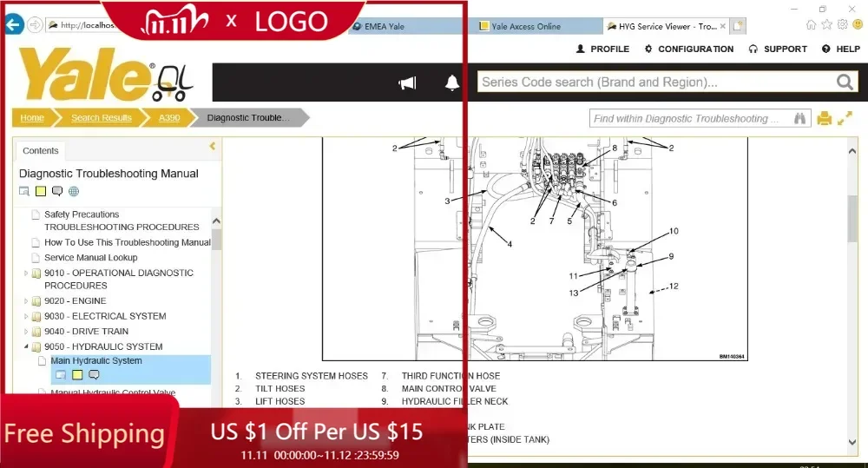Open a new browser tab

coord(737,26)
